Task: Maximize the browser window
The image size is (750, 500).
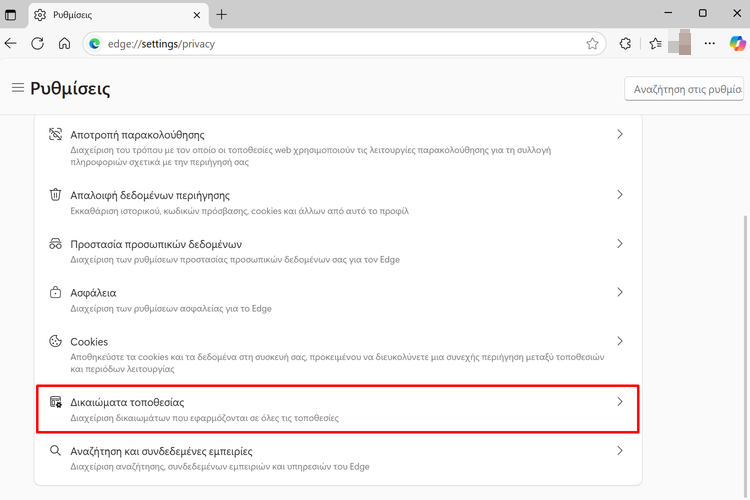Action: [x=703, y=13]
